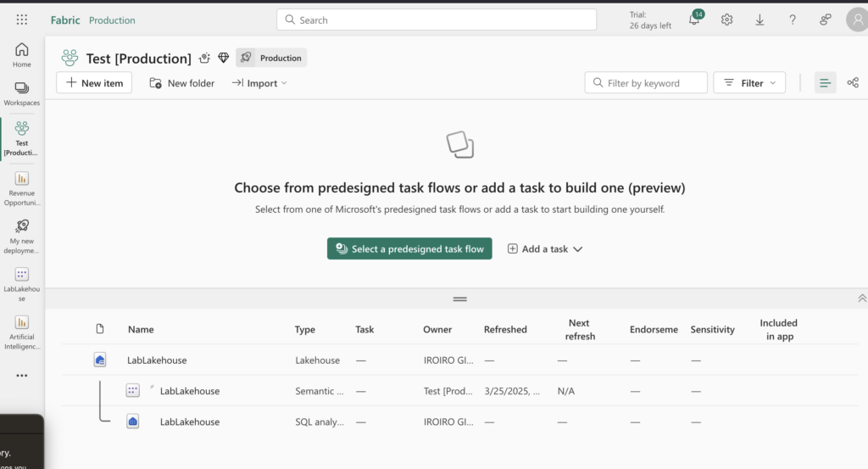Open the LabLakehouse semantic model
This screenshot has width=868, height=469.
[189, 391]
